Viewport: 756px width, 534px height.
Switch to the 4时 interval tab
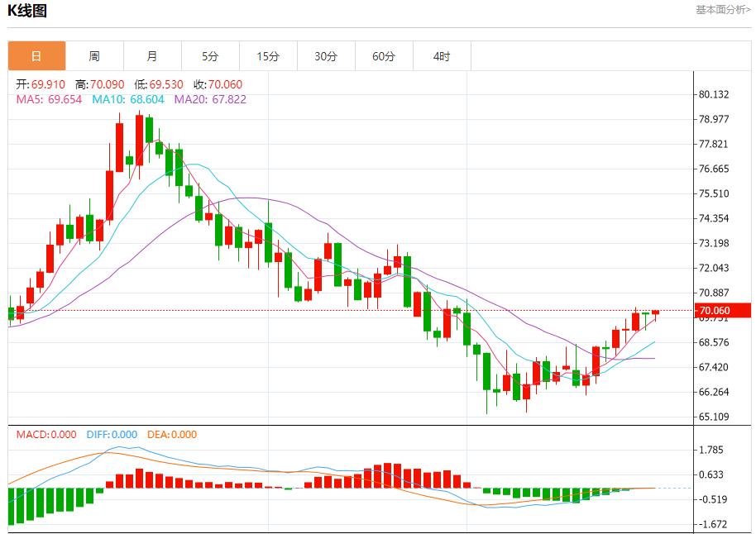(442, 56)
